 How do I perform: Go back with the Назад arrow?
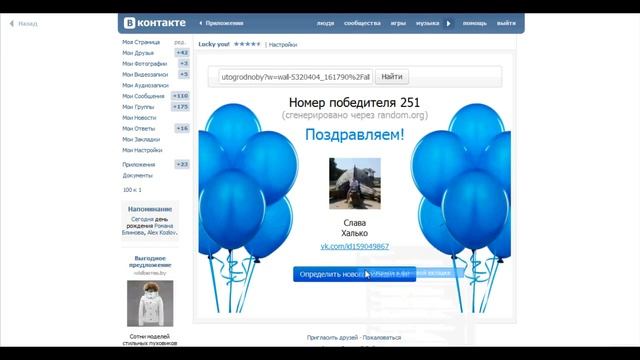[23, 24]
